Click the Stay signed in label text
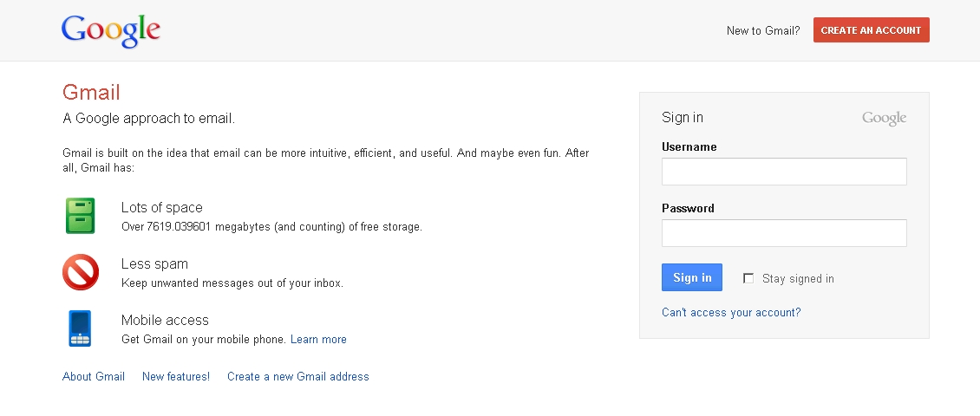980x416 pixels. [x=798, y=278]
